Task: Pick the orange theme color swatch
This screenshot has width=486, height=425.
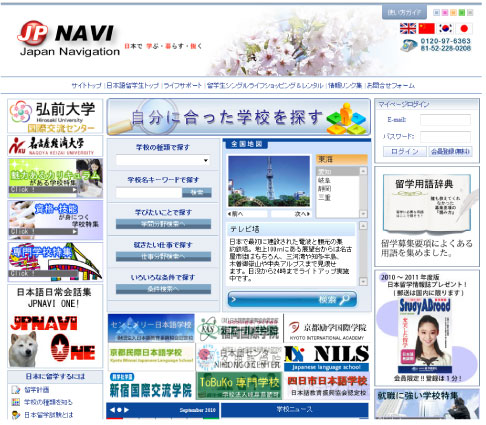Action: click(453, 13)
